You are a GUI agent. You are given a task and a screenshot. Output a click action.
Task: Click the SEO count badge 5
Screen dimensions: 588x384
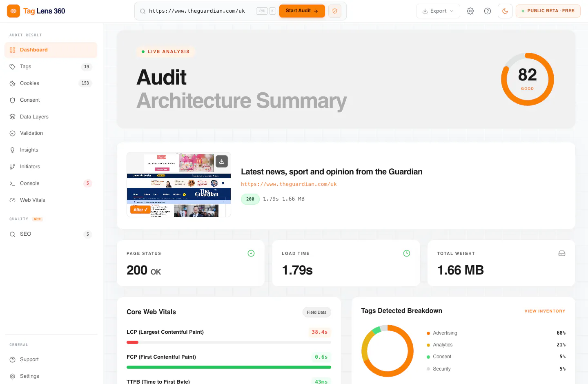point(87,234)
